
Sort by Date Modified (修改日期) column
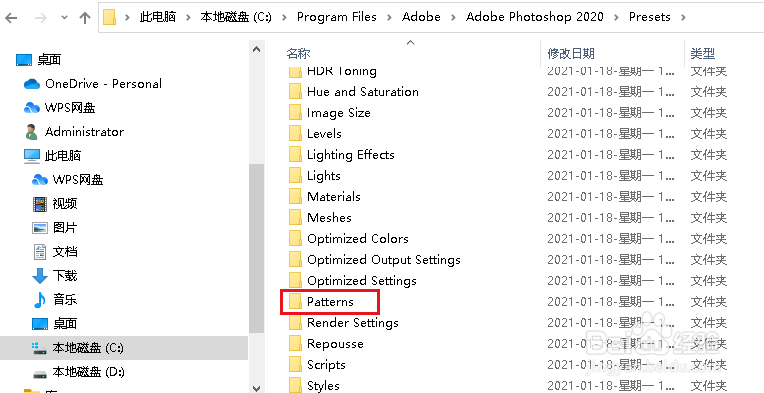[x=571, y=53]
